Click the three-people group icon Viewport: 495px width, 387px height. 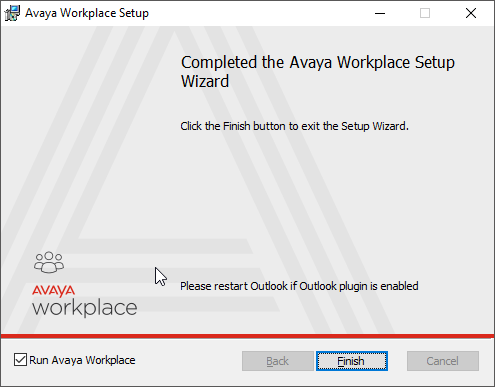(49, 262)
